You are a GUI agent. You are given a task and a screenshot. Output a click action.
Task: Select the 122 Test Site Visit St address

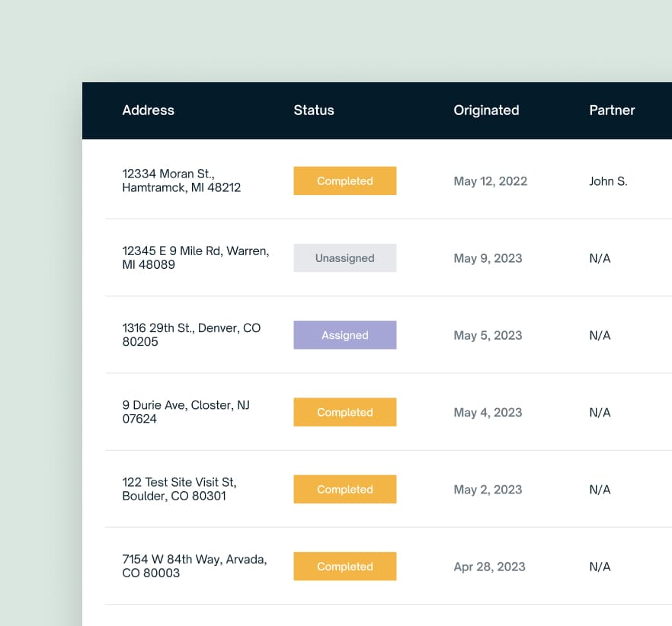click(x=179, y=489)
